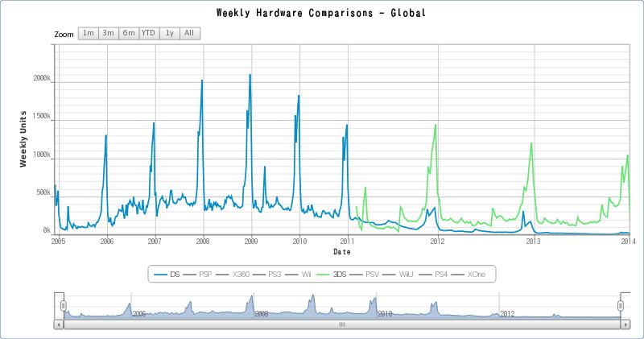Switch zoom to 1y
Screen dimensions: 644x339
[x=170, y=33]
